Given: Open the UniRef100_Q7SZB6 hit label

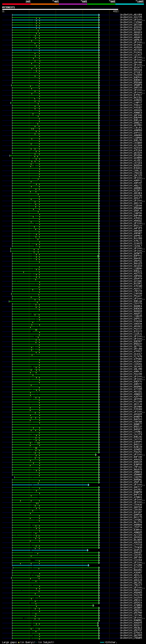Looking at the screenshot, I should pyautogui.click(x=131, y=565).
